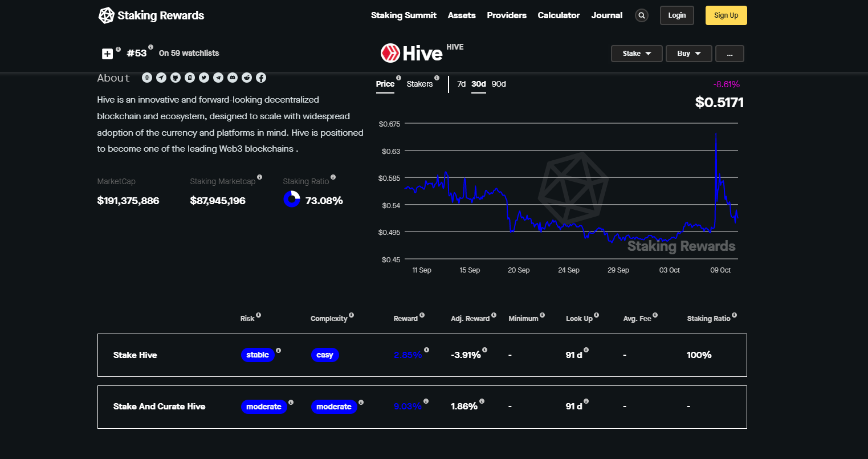Click the info icon beside Staking Marketcap
The height and width of the screenshot is (459, 868).
[259, 177]
